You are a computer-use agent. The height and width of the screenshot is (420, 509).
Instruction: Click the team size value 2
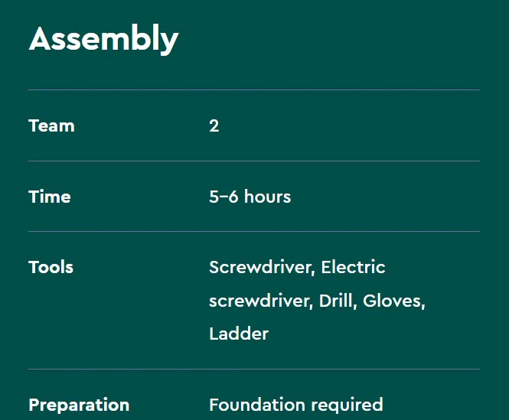click(x=214, y=125)
